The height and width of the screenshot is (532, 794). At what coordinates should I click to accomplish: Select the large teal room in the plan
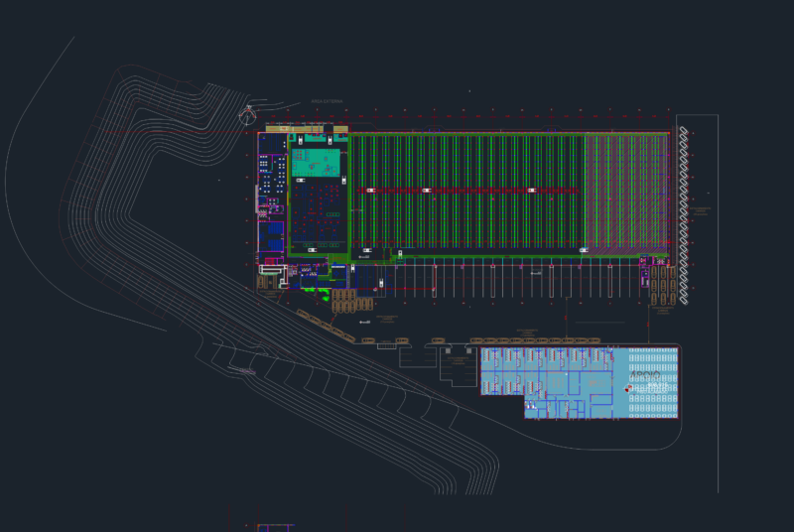tap(316, 163)
